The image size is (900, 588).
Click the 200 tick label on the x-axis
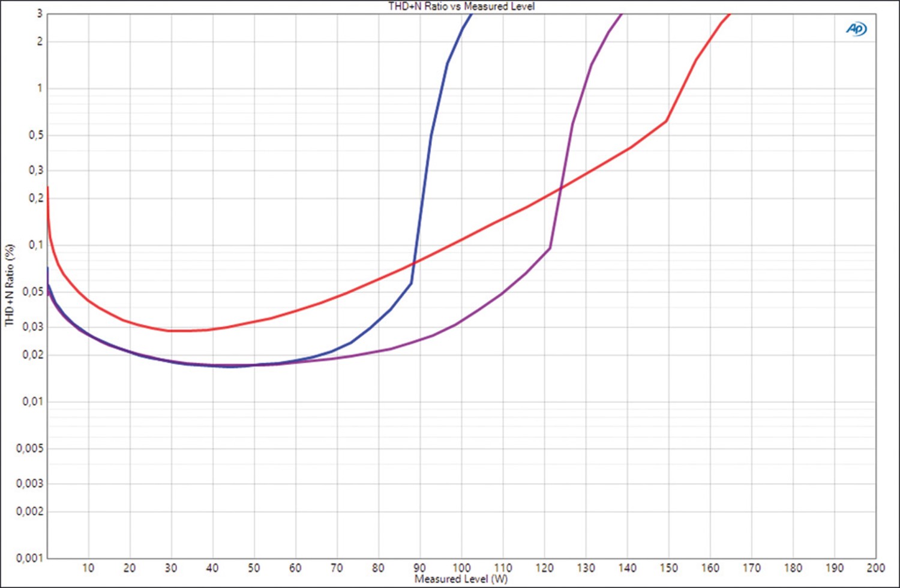pos(875,568)
